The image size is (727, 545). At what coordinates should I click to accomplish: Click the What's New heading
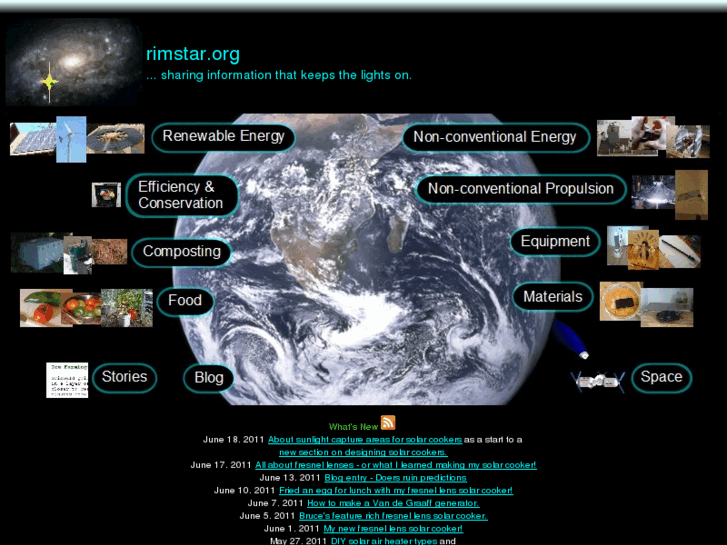click(x=353, y=427)
